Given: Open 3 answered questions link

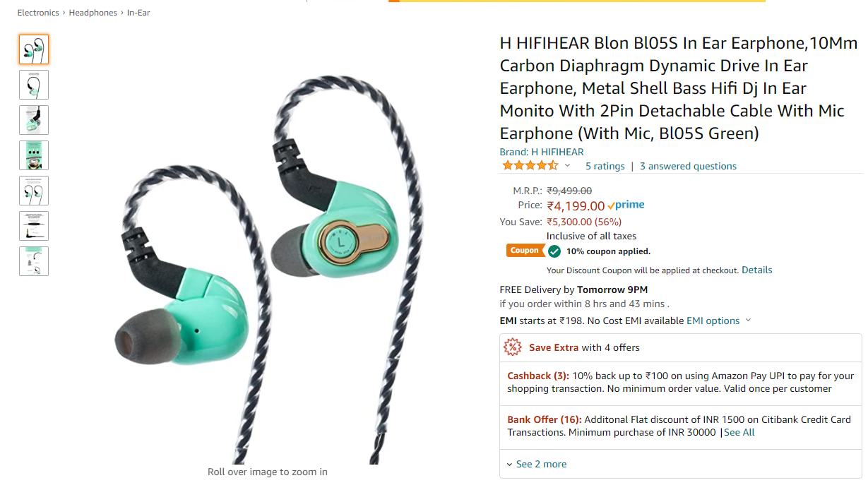Looking at the screenshot, I should 688,166.
